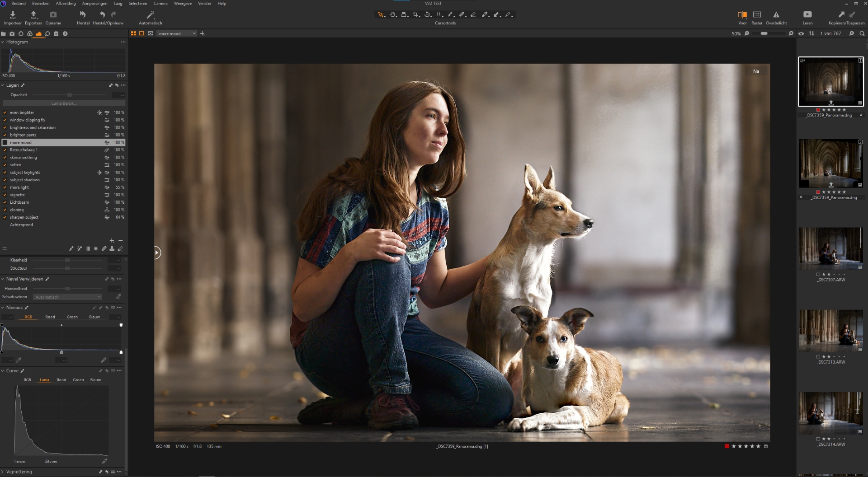Toggle the Raster grid overlay
Viewport: 868px width, 477px height.
pyautogui.click(x=757, y=15)
